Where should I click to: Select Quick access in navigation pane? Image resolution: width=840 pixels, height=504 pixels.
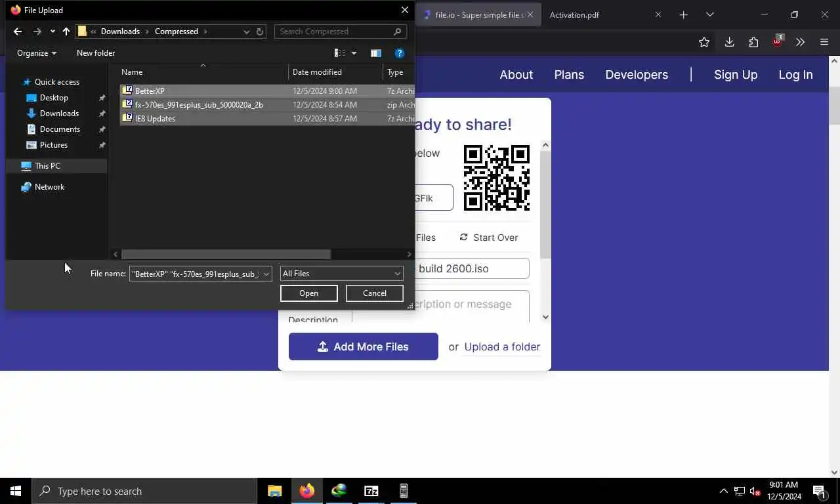pos(56,82)
